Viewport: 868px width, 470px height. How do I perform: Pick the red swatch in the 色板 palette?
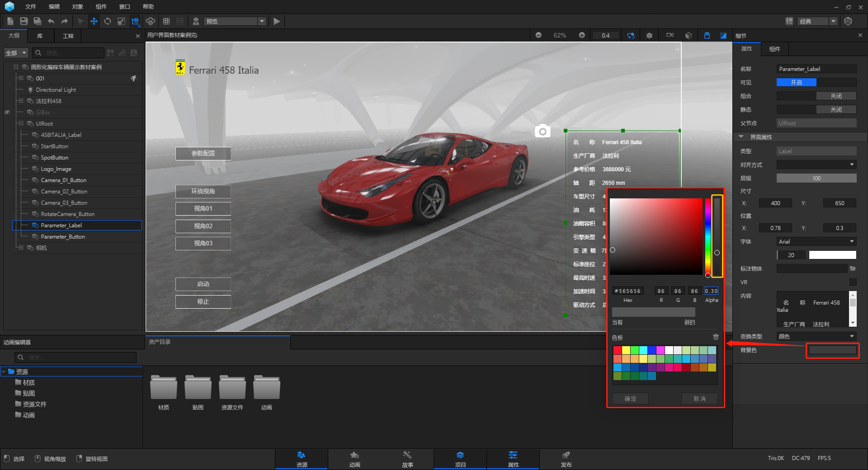[618, 350]
